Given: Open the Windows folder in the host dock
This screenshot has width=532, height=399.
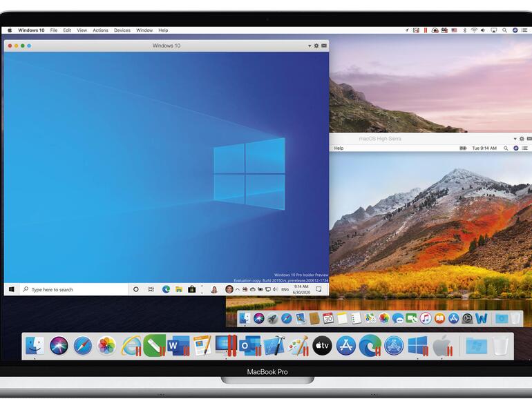Looking at the screenshot, I should (476, 346).
